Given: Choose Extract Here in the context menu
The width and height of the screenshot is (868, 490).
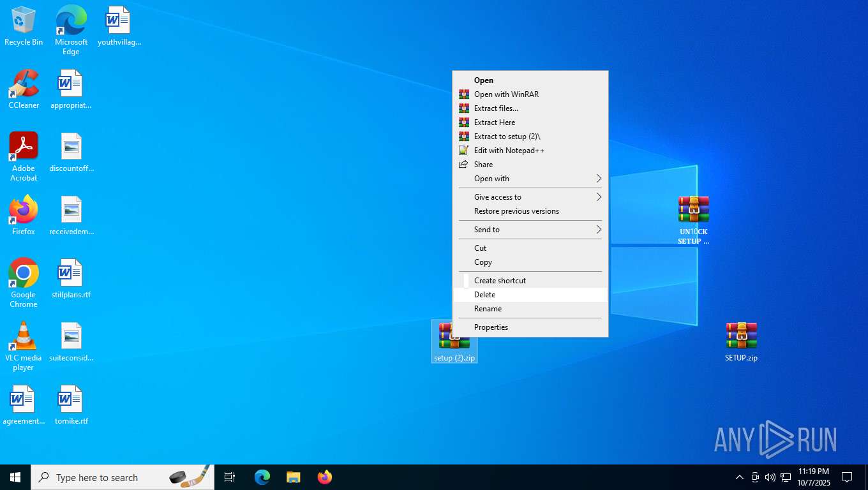Looking at the screenshot, I should (530, 122).
